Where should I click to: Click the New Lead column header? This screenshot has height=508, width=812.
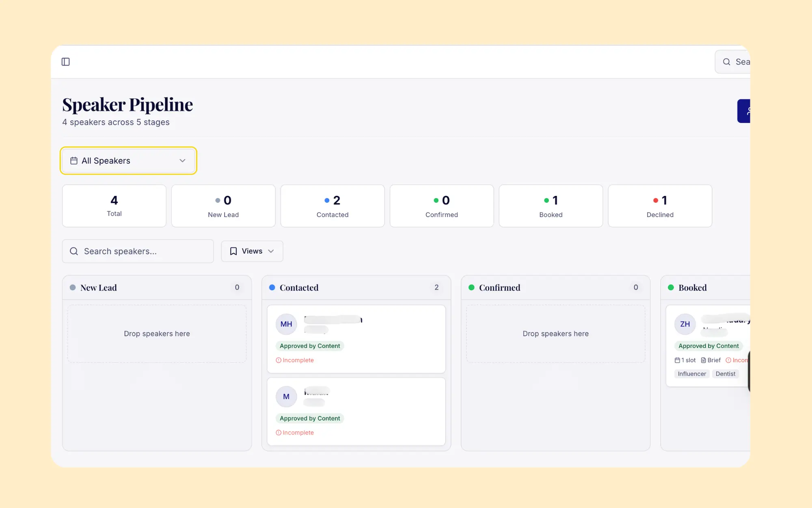click(157, 287)
